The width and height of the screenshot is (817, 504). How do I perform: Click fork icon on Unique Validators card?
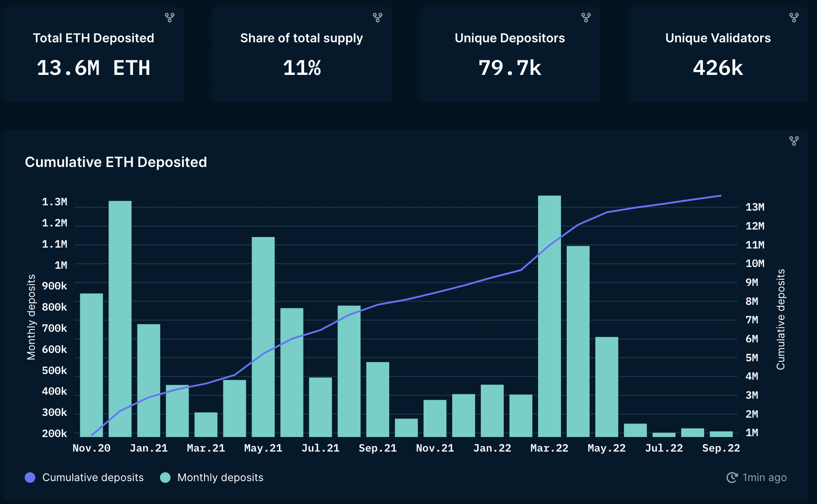point(794,18)
